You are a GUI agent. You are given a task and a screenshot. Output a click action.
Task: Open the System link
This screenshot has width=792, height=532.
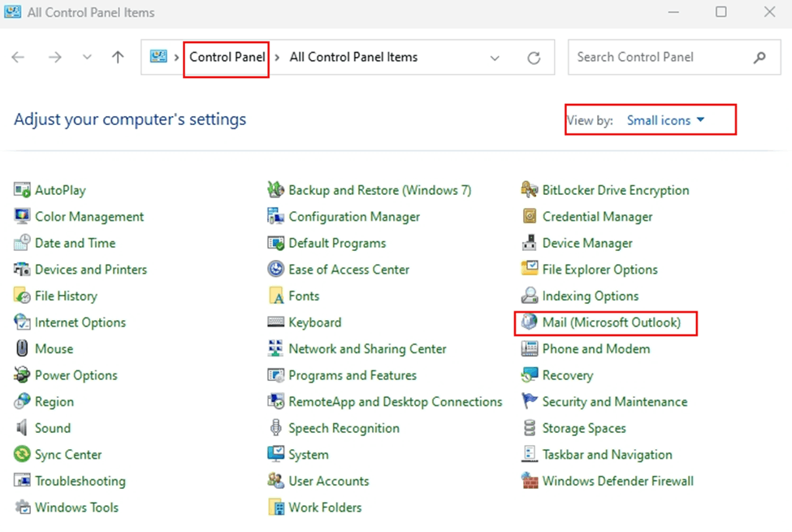309,455
